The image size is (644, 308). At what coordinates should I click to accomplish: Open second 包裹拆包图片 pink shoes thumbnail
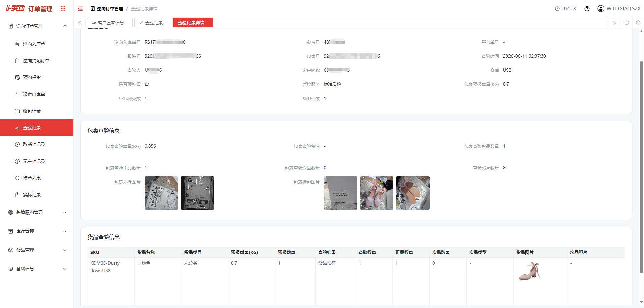tap(377, 193)
